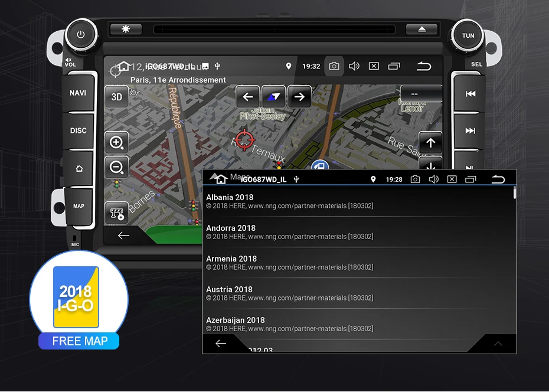Rotate the map right with the arrow button
Screen dimensions: 549x392
[299, 97]
